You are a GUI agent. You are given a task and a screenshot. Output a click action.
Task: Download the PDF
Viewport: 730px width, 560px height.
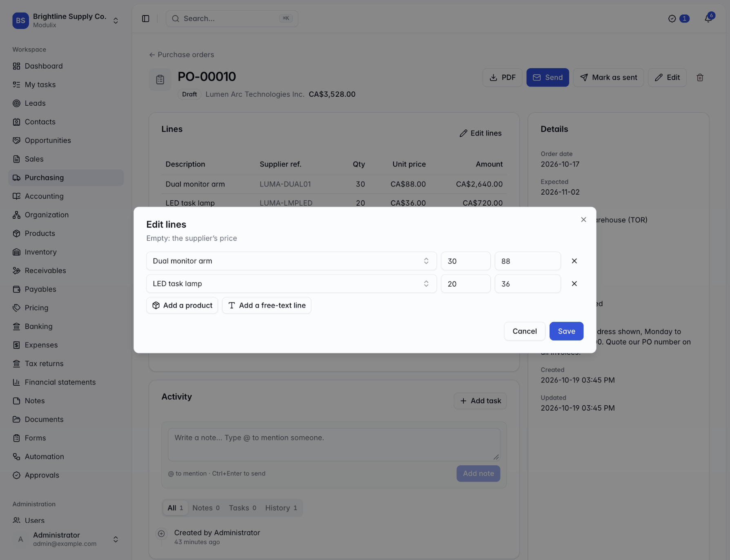(502, 78)
